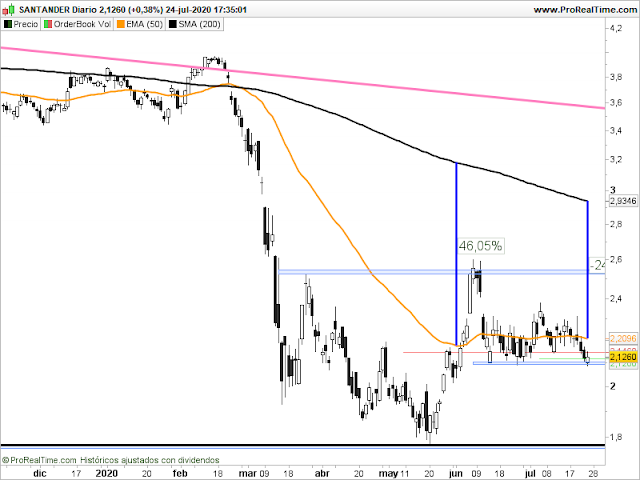Click the SANTANDER Diario chart title
This screenshot has height=480, width=640.
coord(58,9)
